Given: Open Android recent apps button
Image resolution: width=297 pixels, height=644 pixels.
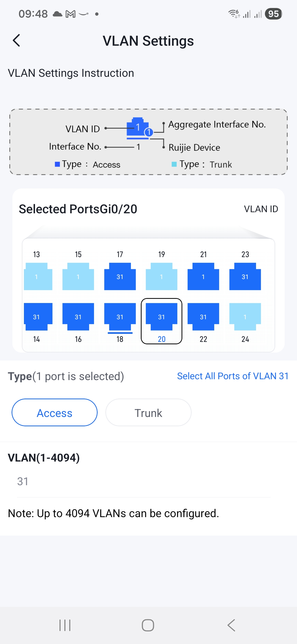Looking at the screenshot, I should click(65, 625).
